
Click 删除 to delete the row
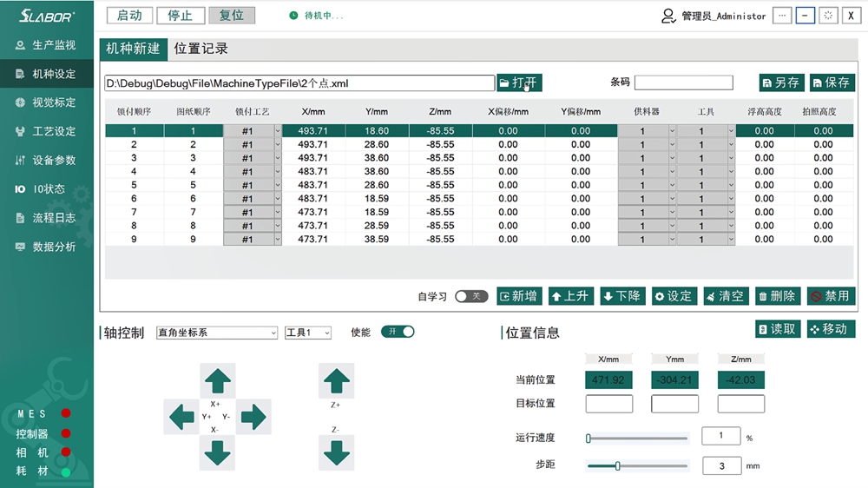click(777, 296)
